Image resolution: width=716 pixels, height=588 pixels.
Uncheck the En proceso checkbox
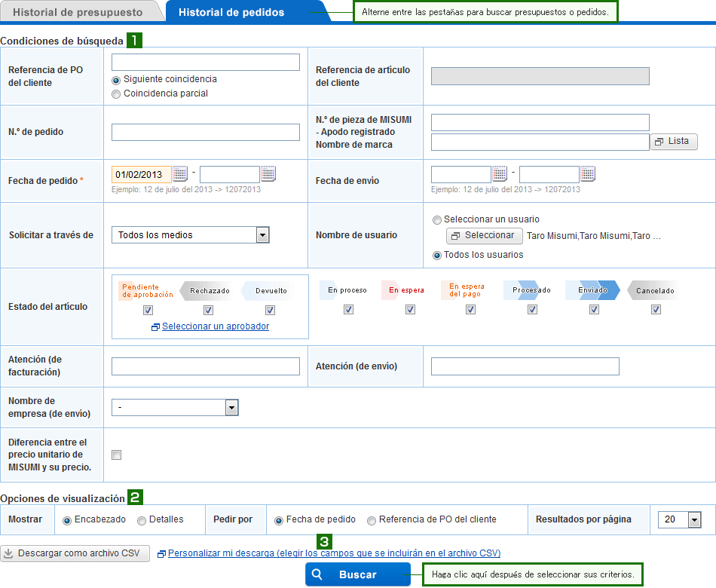(x=348, y=309)
